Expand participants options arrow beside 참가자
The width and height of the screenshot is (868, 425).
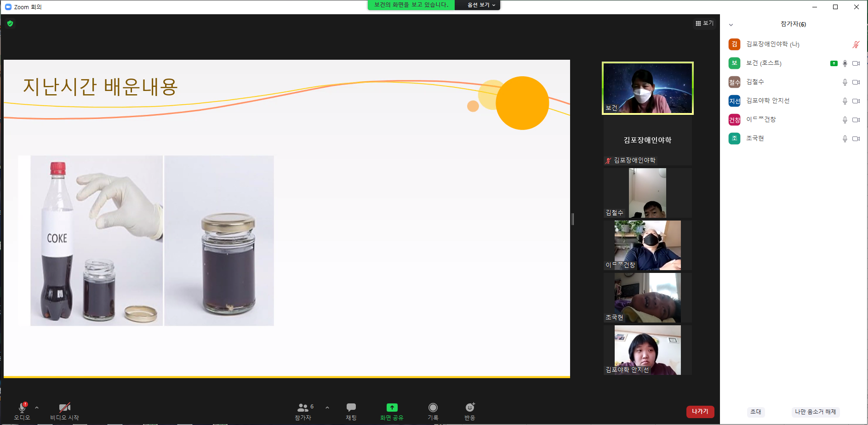327,408
